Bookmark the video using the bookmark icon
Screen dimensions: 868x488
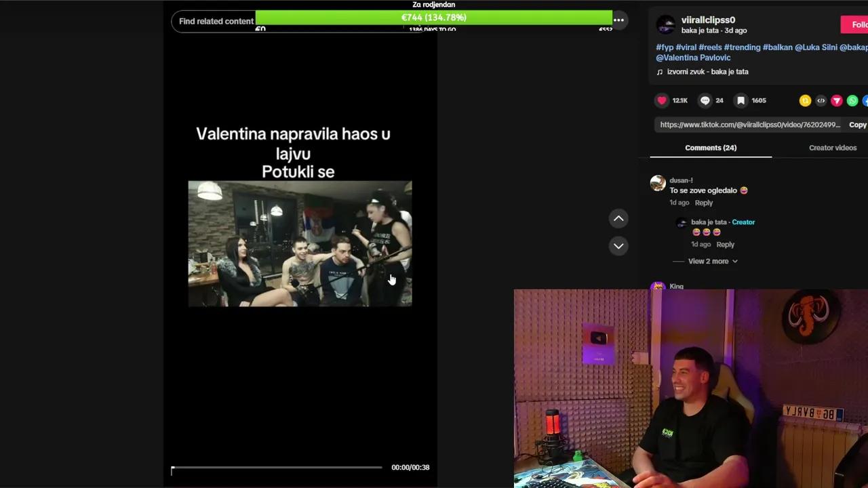tap(740, 100)
